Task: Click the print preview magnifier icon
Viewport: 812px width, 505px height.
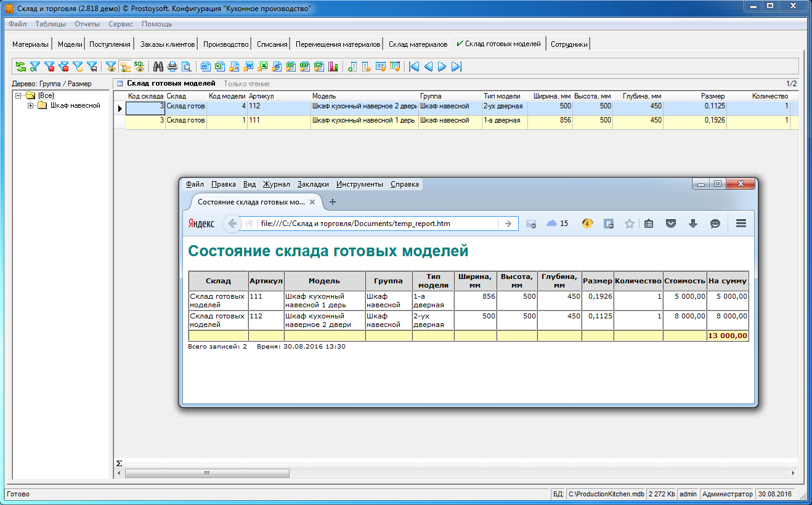Action: click(x=185, y=67)
